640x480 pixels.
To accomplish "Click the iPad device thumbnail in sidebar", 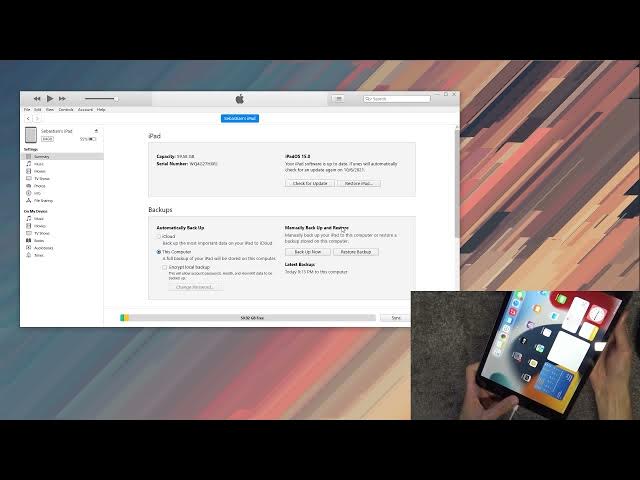I will coord(31,135).
